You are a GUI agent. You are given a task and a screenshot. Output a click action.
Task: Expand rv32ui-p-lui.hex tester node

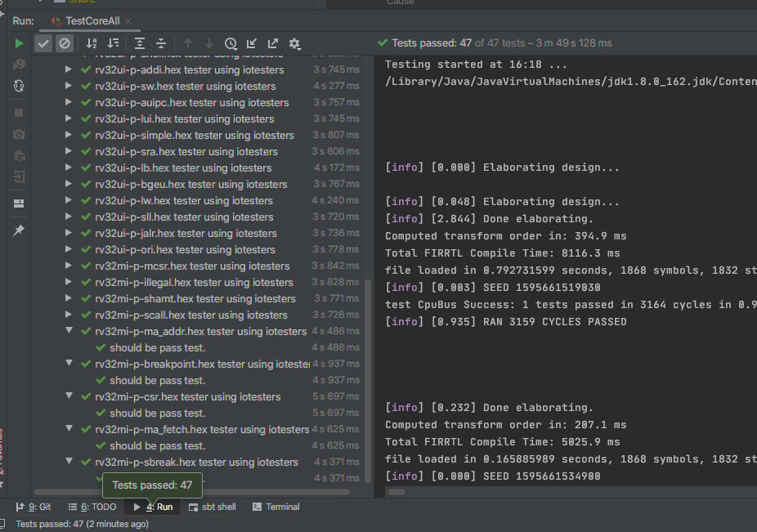[x=69, y=118]
